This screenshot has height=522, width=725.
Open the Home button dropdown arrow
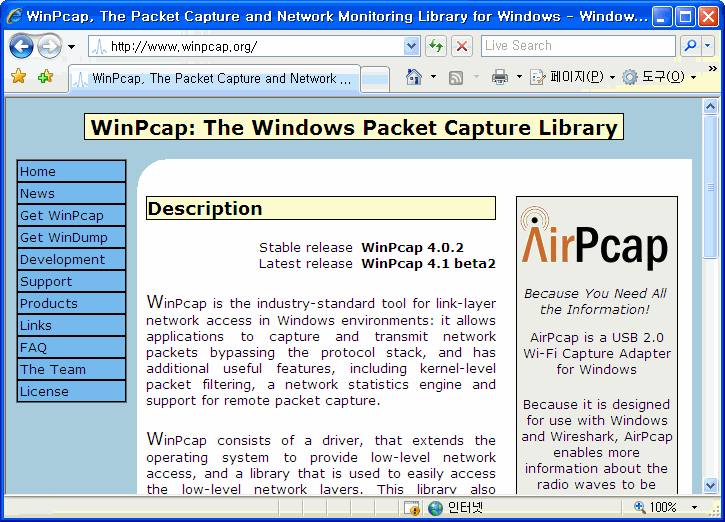tap(433, 77)
